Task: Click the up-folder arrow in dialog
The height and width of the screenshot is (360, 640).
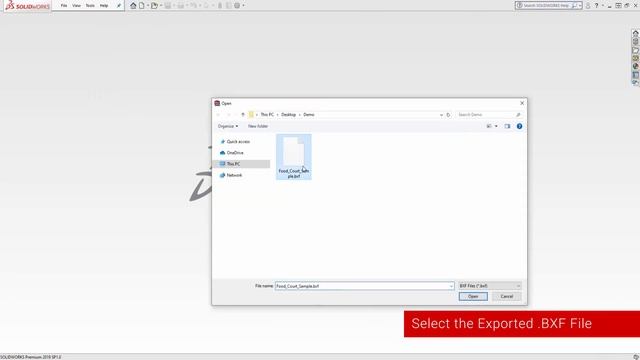Action: point(243,115)
